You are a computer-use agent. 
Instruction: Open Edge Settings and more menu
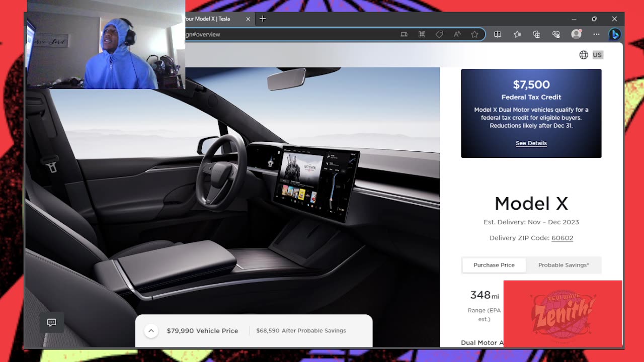pyautogui.click(x=596, y=34)
